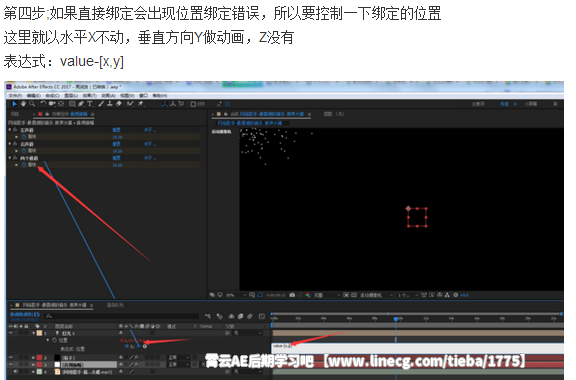Hide layer 1 灯光 with eye toggle
Image resolution: width=576 pixels, height=380 pixels.
(x=11, y=333)
